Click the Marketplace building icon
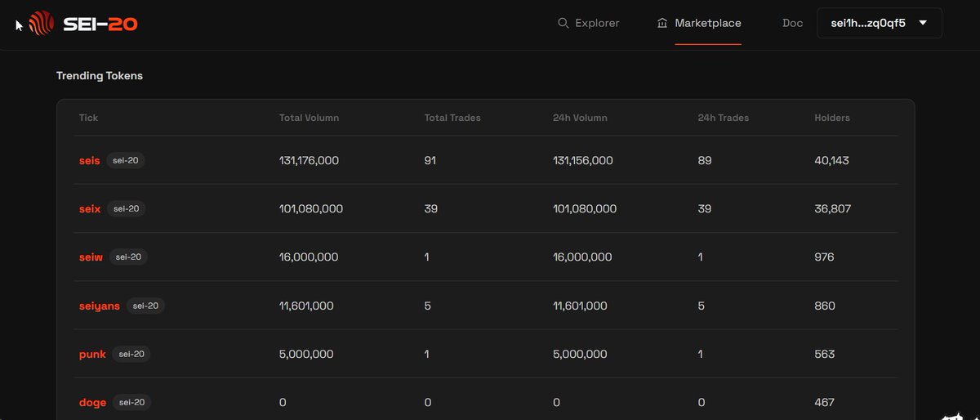Viewport: 980px width, 420px height. 661,23
